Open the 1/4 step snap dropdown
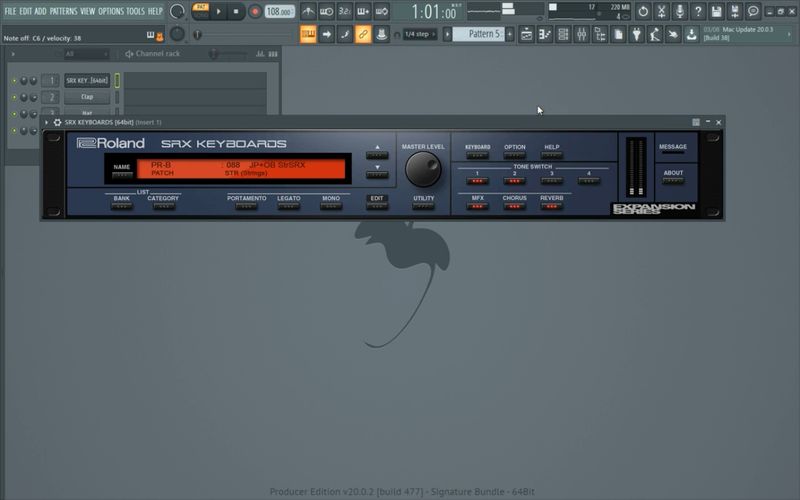The image size is (800, 500). tap(419, 34)
